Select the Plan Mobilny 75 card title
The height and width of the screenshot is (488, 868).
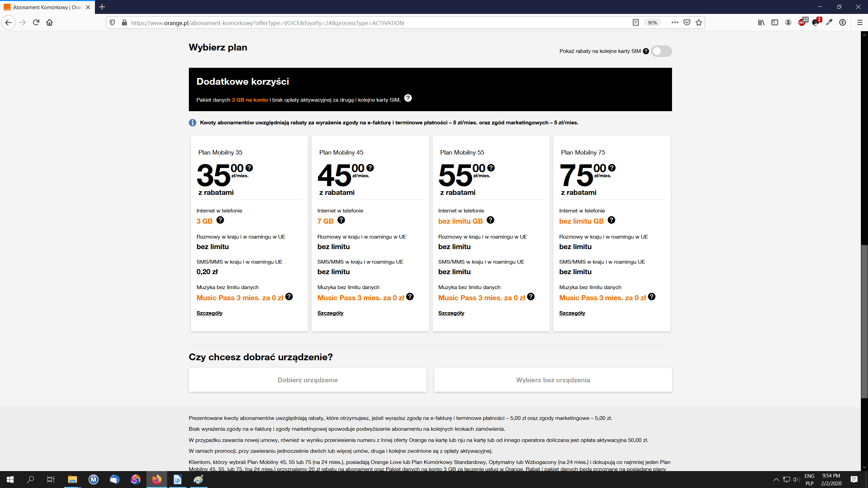[583, 152]
